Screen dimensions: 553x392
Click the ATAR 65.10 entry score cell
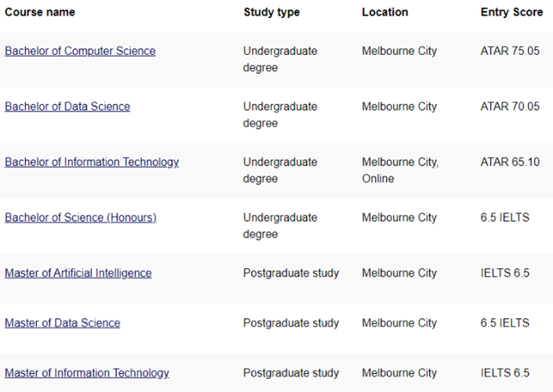click(510, 162)
